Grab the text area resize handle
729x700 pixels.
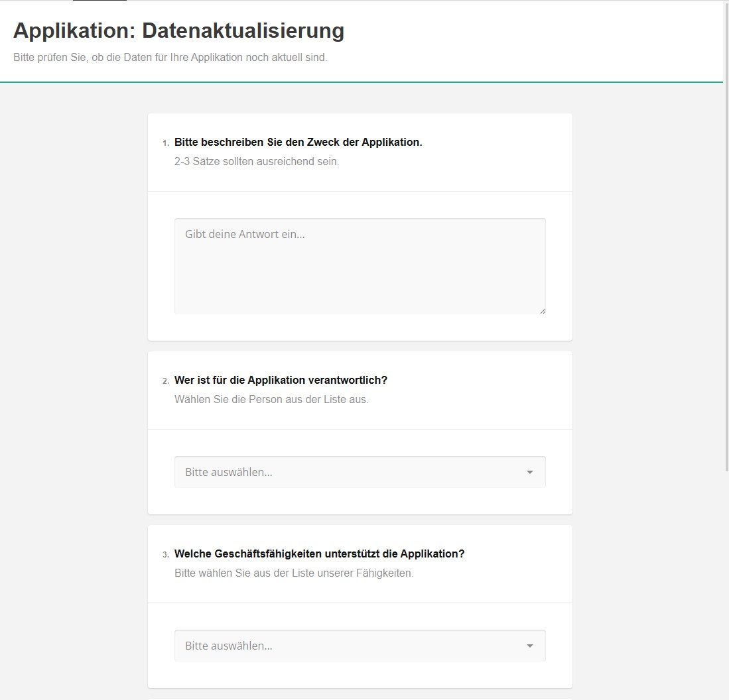(x=542, y=310)
